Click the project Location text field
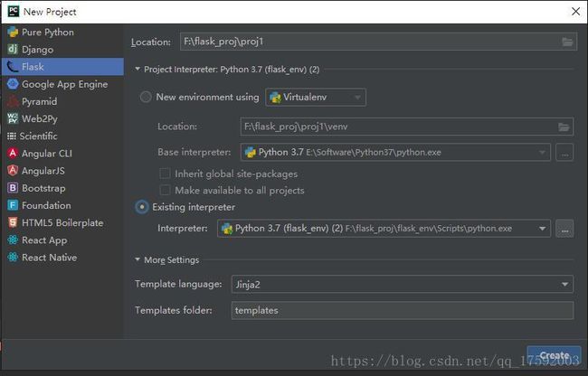The image size is (588, 376). 378,42
